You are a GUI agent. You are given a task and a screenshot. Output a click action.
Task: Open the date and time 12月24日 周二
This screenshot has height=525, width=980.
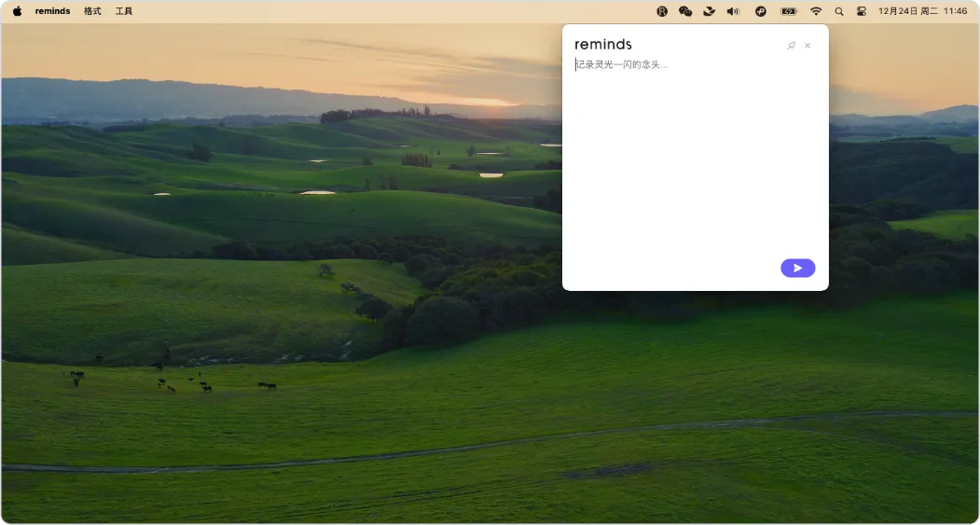click(922, 11)
